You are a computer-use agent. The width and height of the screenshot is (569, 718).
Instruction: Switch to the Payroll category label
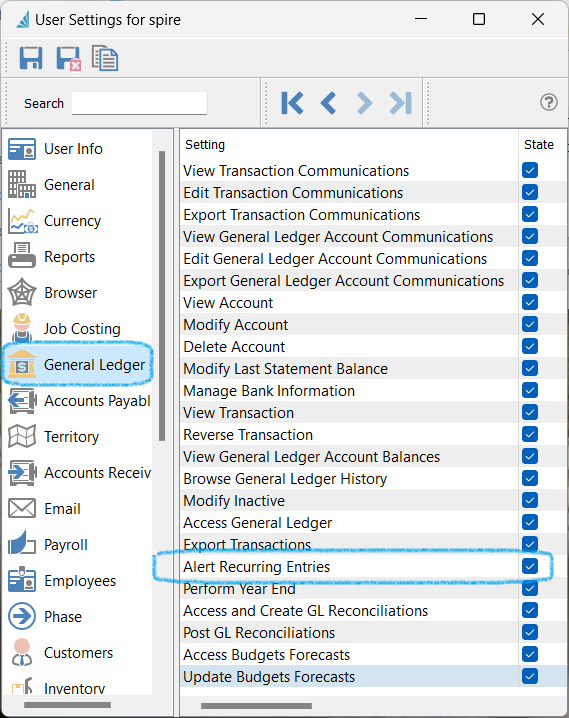[x=65, y=545]
